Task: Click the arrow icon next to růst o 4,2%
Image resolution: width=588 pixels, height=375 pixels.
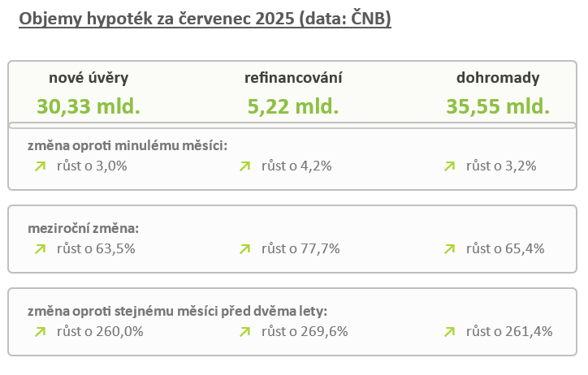Action: pos(244,166)
